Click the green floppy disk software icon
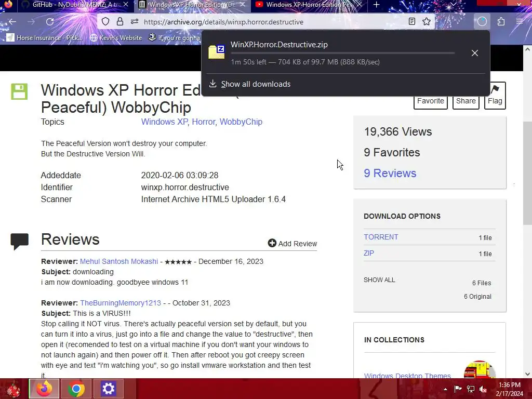Image resolution: width=532 pixels, height=399 pixels. pos(19,91)
